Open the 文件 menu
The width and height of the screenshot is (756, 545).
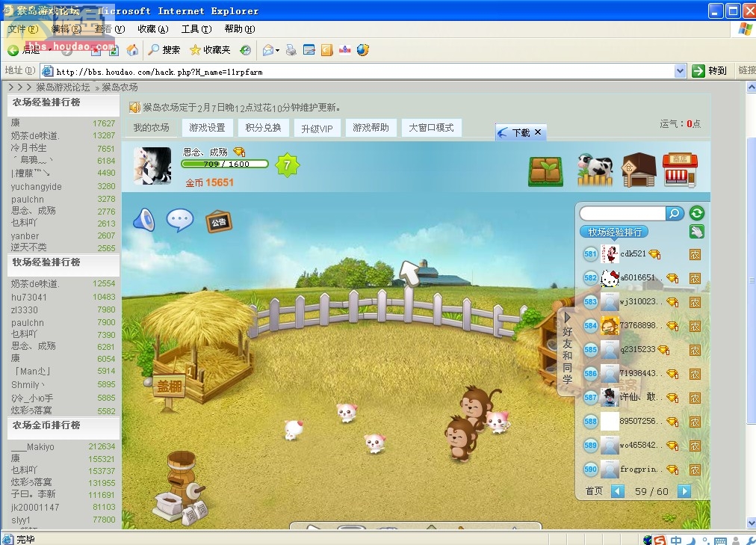pyautogui.click(x=22, y=29)
